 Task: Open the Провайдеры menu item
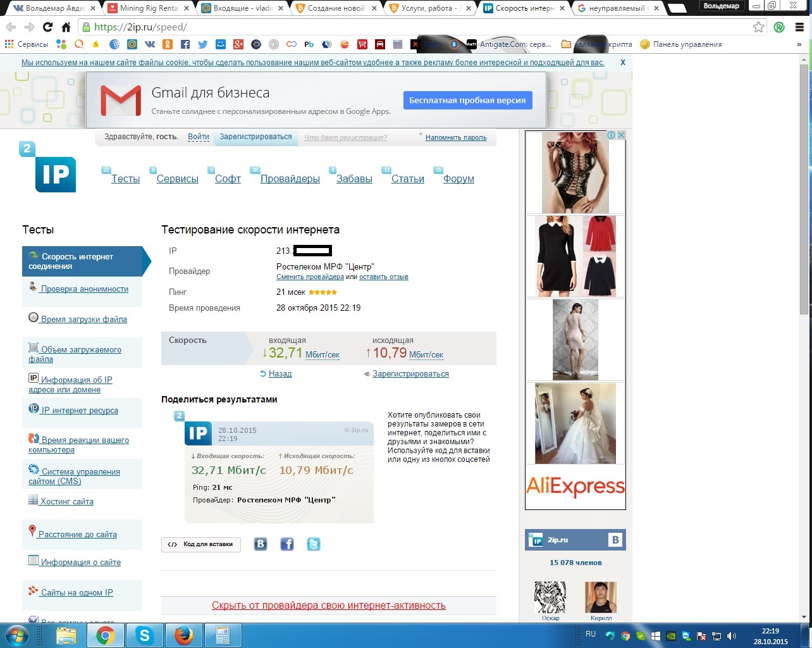tap(290, 179)
